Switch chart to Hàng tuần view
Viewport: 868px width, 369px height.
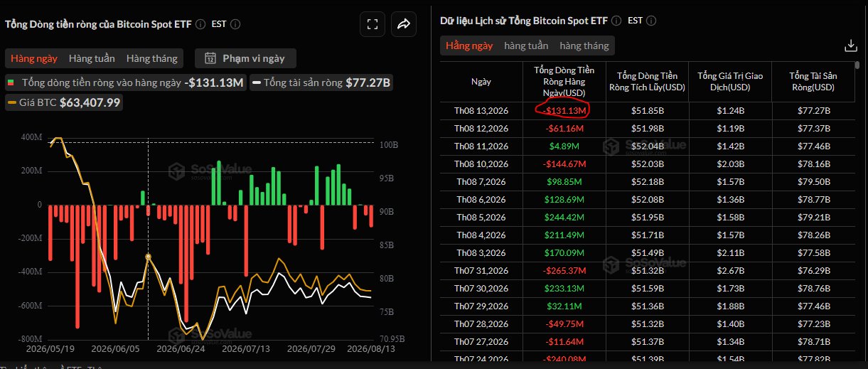92,58
